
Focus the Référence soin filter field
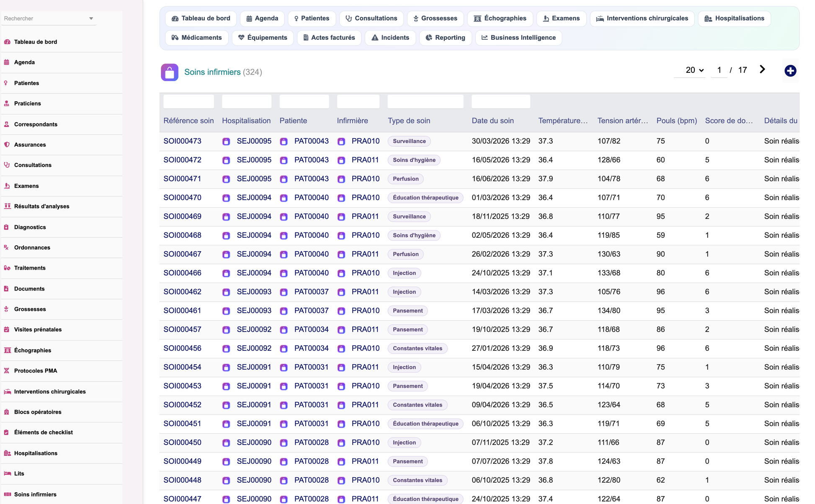coord(188,102)
